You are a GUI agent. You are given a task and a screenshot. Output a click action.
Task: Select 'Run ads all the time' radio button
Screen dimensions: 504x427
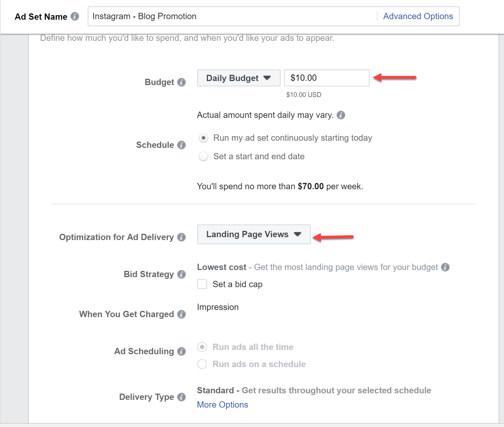tap(202, 347)
